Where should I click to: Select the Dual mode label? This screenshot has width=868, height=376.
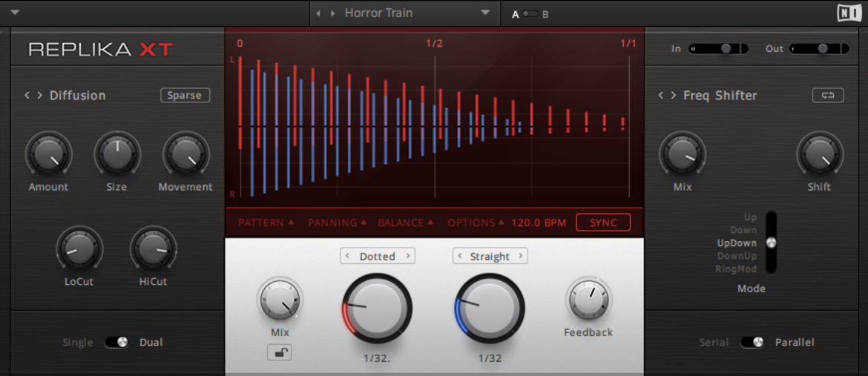coord(151,342)
